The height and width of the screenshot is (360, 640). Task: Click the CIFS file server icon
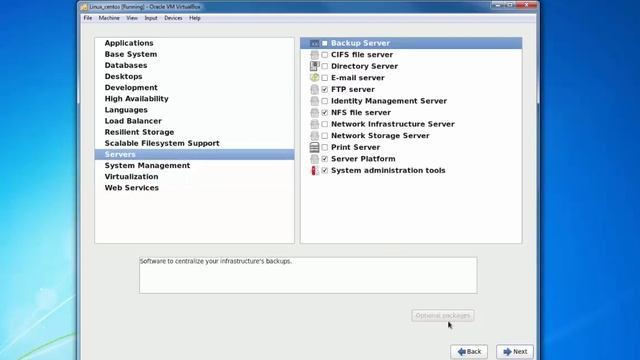tap(314, 55)
